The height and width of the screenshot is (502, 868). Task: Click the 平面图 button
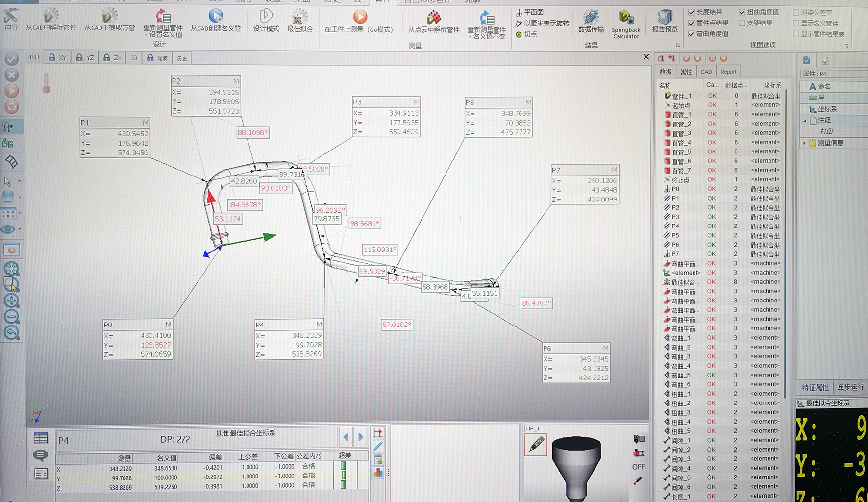(530, 12)
